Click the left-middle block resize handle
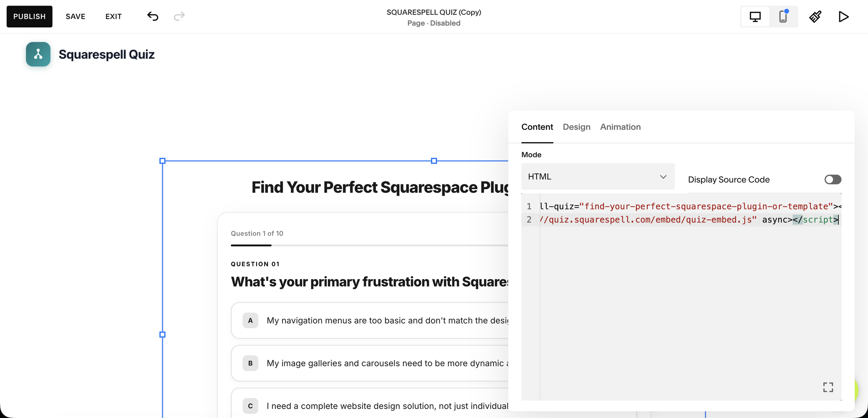Image resolution: width=868 pixels, height=418 pixels. (162, 335)
